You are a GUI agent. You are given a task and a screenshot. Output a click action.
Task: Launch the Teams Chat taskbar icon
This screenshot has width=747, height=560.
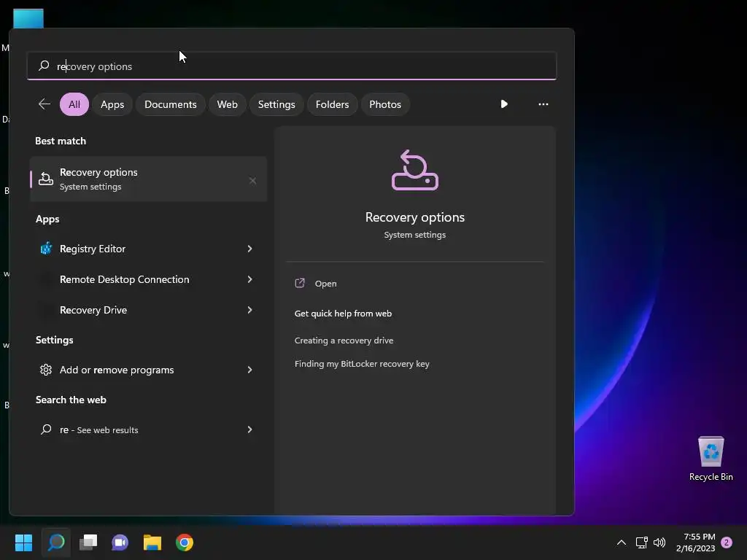[120, 542]
